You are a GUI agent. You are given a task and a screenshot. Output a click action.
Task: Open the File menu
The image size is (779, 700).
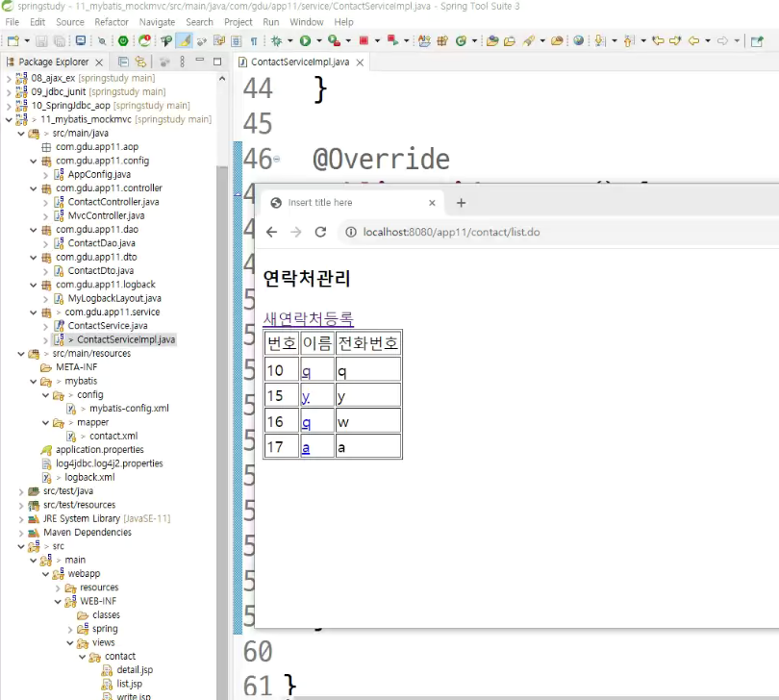(12, 22)
